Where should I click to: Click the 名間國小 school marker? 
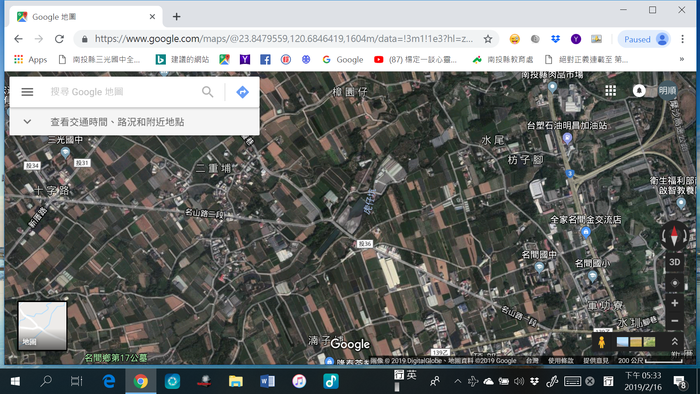pyautogui.click(x=592, y=276)
